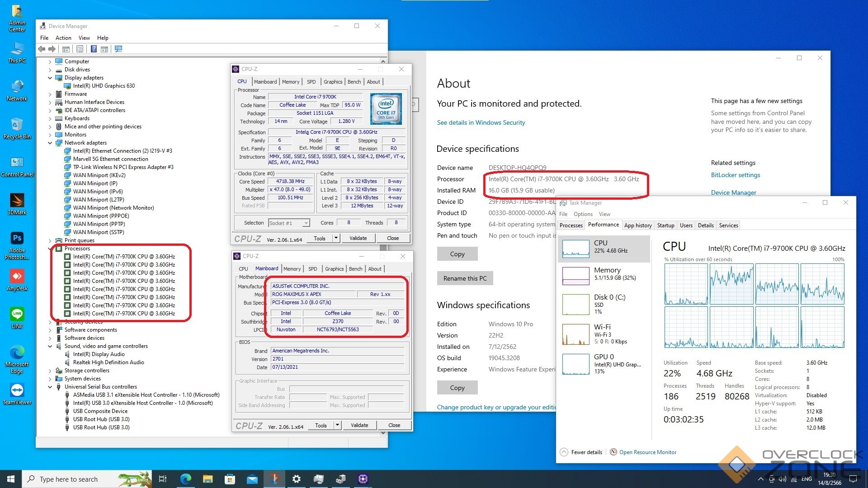868x488 pixels.
Task: Click the Rename this PC button
Action: [x=465, y=278]
